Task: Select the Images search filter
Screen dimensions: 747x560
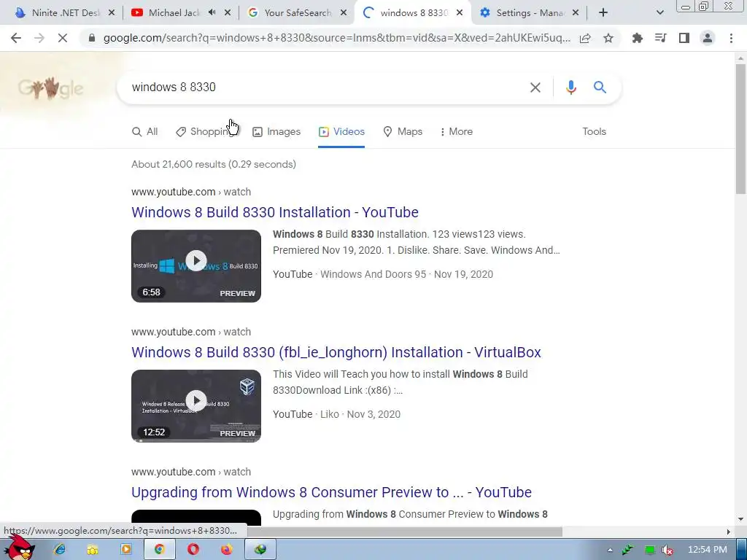Action: (276, 131)
